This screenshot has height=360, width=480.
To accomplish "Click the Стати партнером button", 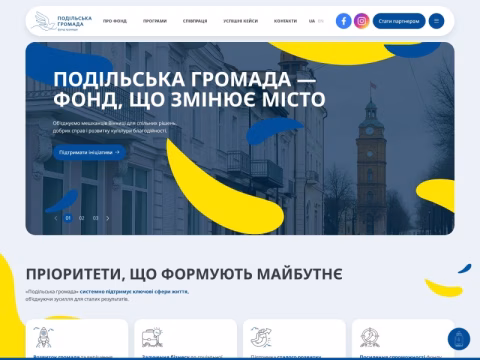I will coord(399,21).
